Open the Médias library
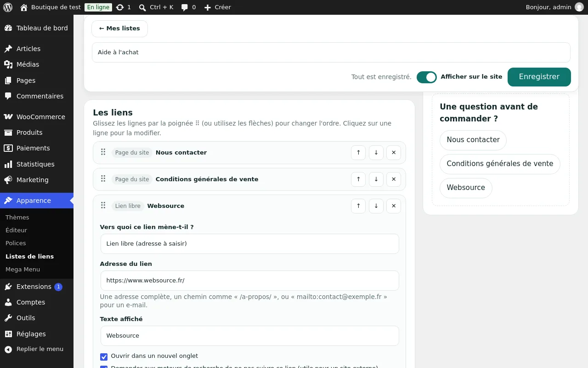This screenshot has width=588, height=368. point(37,64)
